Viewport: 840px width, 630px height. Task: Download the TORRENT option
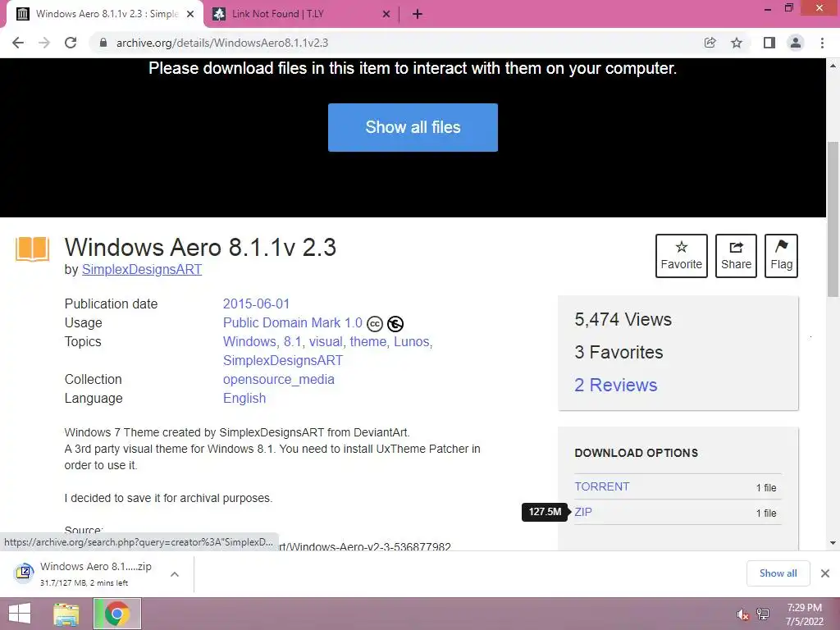coord(601,486)
